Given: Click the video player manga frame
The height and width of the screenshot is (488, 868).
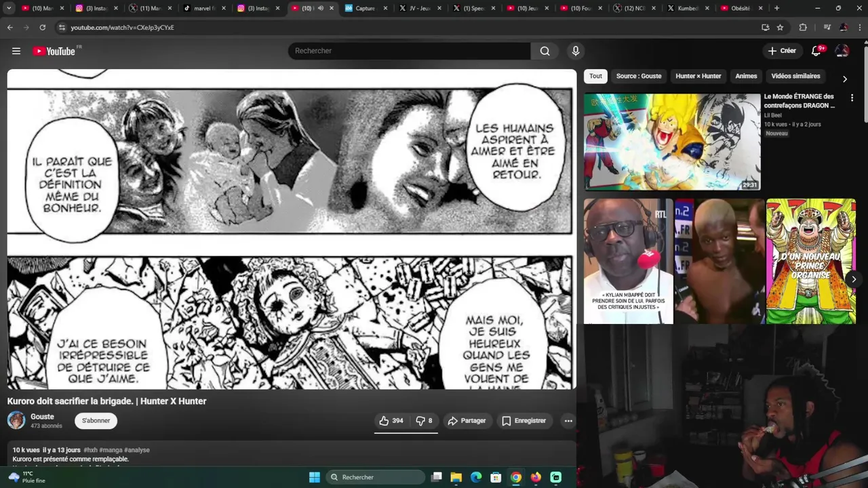Looking at the screenshot, I should [x=292, y=229].
